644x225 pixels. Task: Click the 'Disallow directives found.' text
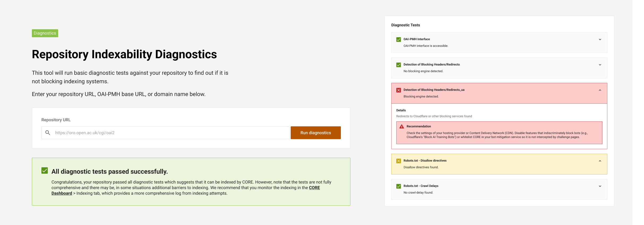pos(421,167)
